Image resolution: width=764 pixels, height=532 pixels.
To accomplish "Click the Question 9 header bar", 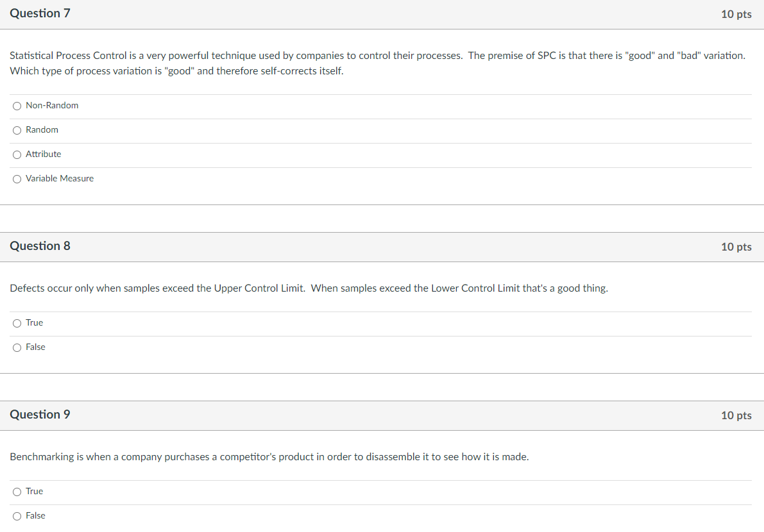I will coord(382,415).
